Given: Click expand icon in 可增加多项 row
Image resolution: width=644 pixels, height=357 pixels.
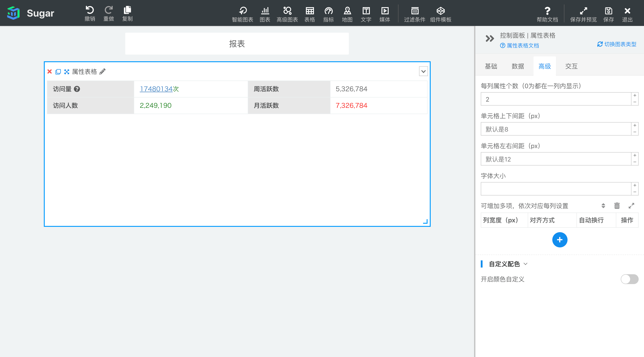Looking at the screenshot, I should 631,206.
